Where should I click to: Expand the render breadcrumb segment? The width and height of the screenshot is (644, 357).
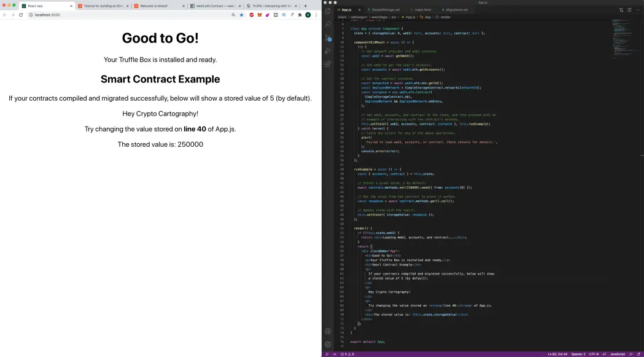443,17
